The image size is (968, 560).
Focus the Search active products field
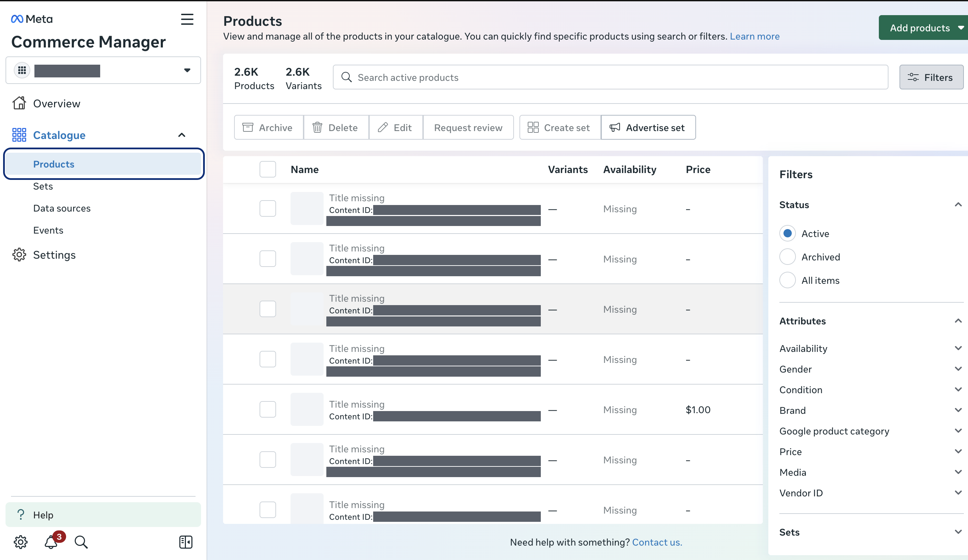pyautogui.click(x=610, y=77)
